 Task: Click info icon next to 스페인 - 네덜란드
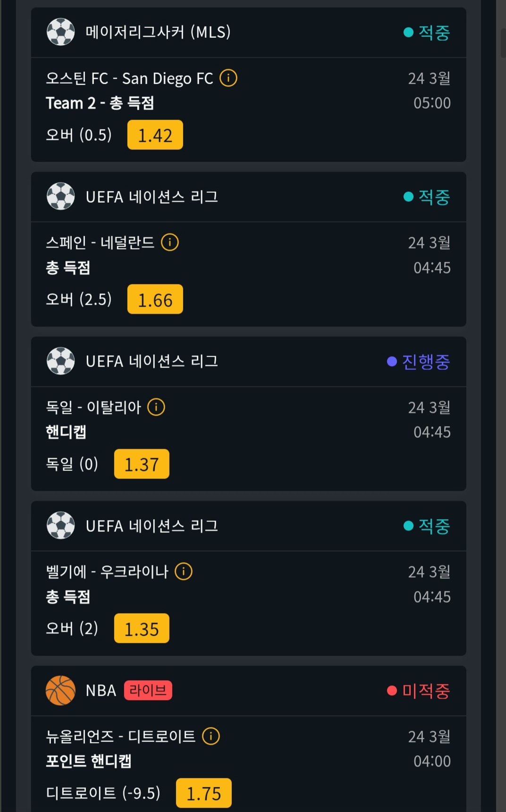point(170,242)
